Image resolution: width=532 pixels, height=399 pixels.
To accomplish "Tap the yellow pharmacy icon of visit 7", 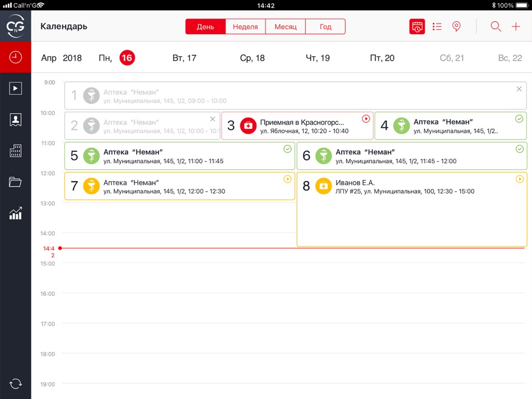I will pos(91,186).
